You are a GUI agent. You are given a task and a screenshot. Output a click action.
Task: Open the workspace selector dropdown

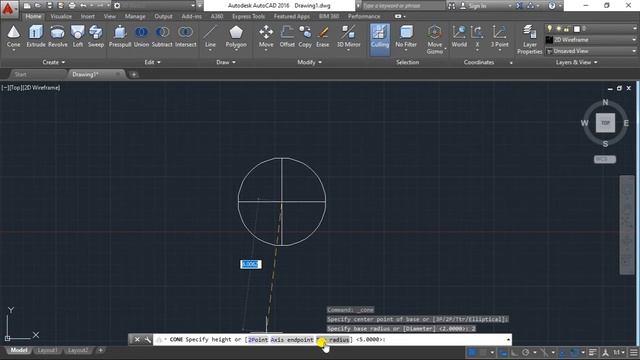(x=155, y=6)
